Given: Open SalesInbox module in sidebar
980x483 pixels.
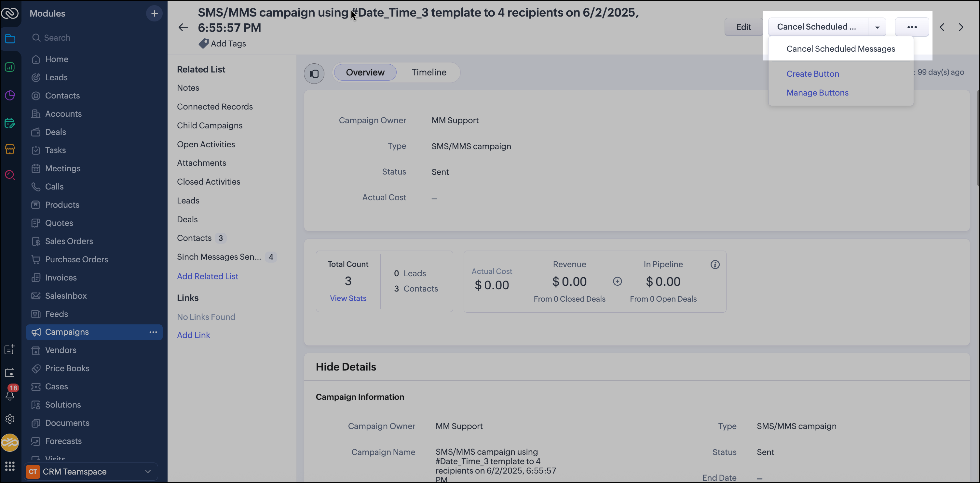Looking at the screenshot, I should [66, 296].
